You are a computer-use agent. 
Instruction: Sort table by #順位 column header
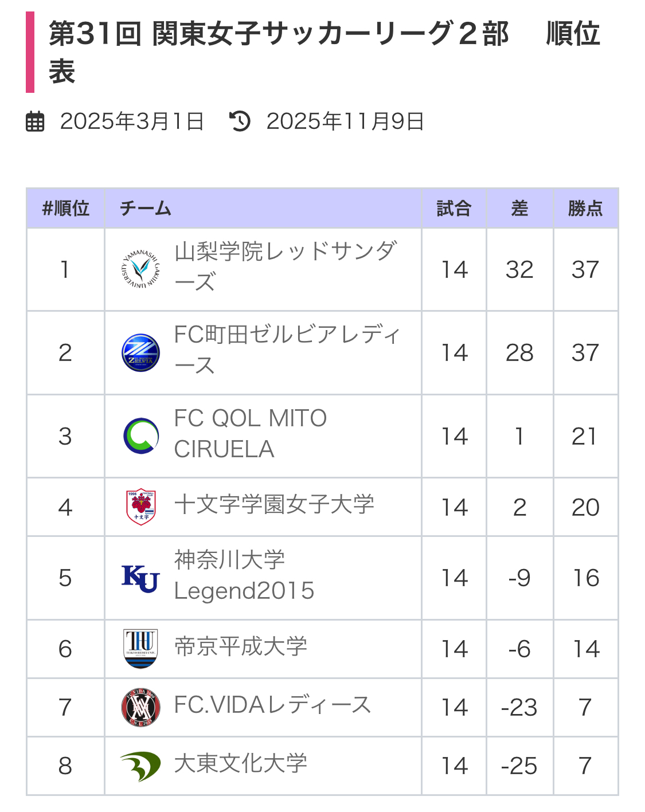pyautogui.click(x=65, y=209)
